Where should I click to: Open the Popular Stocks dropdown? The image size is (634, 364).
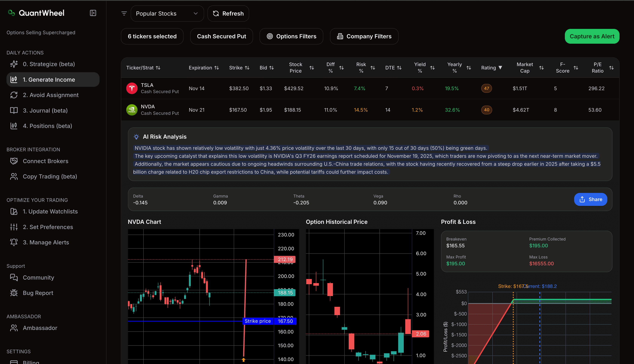pyautogui.click(x=167, y=14)
